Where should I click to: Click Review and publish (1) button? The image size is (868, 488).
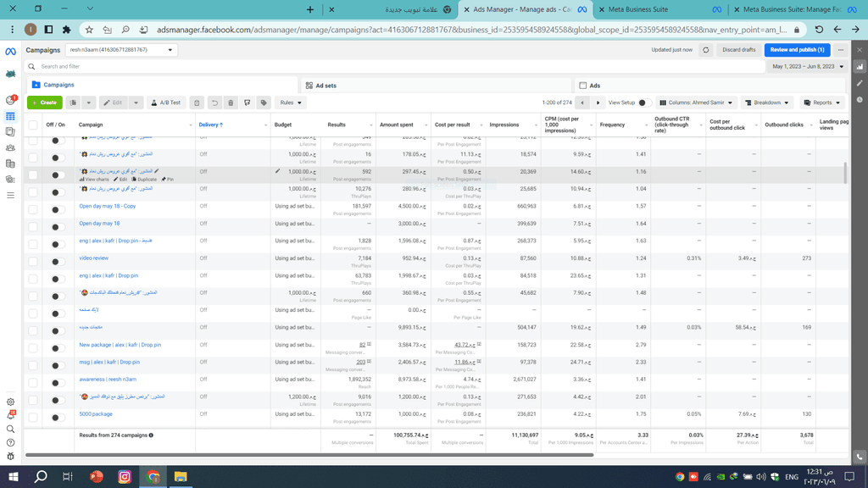click(797, 50)
